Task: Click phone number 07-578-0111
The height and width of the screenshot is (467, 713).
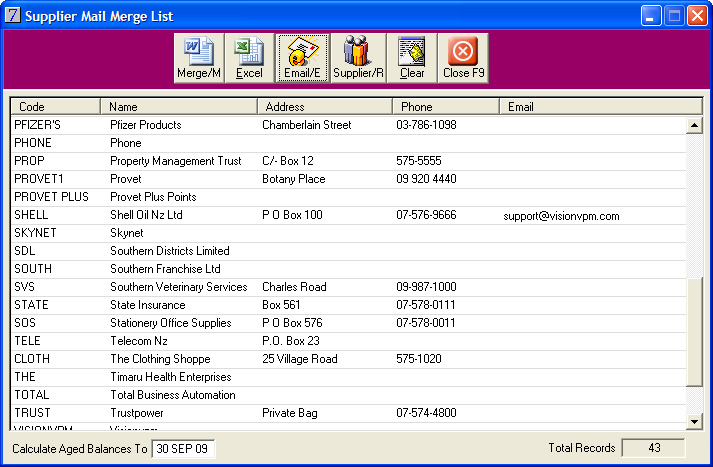Action: click(426, 305)
